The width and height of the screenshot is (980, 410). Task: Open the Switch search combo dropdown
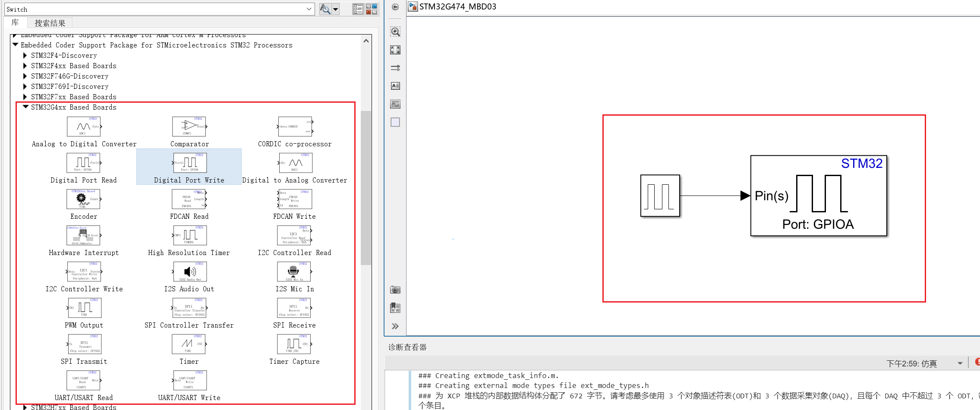[x=309, y=9]
